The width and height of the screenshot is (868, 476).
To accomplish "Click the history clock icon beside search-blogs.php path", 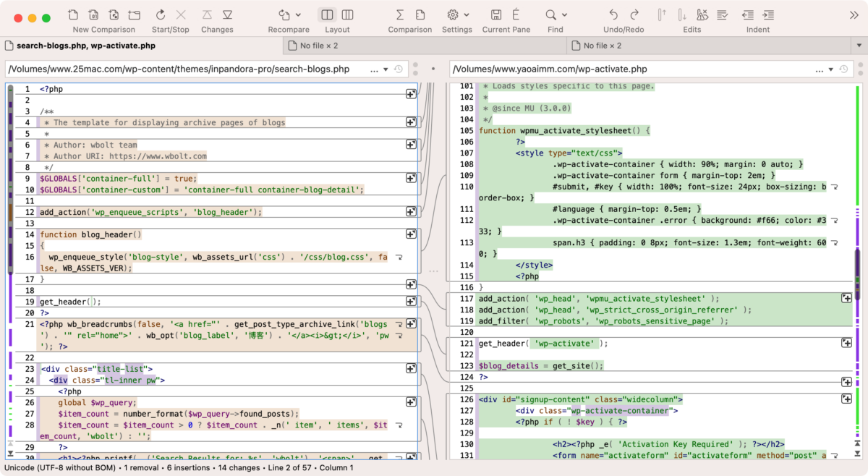I will (399, 69).
